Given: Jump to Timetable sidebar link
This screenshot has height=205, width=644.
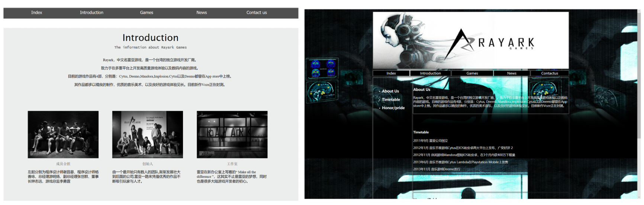Looking at the screenshot, I should (391, 100).
